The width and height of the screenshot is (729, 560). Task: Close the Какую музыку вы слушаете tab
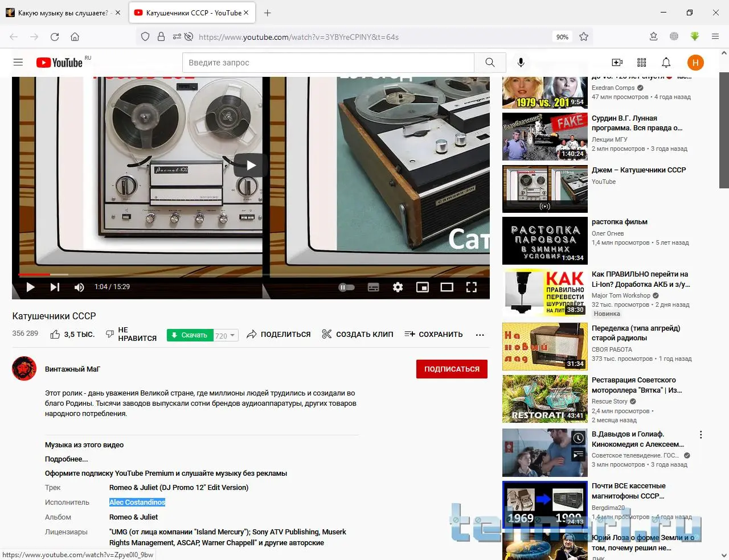[118, 13]
